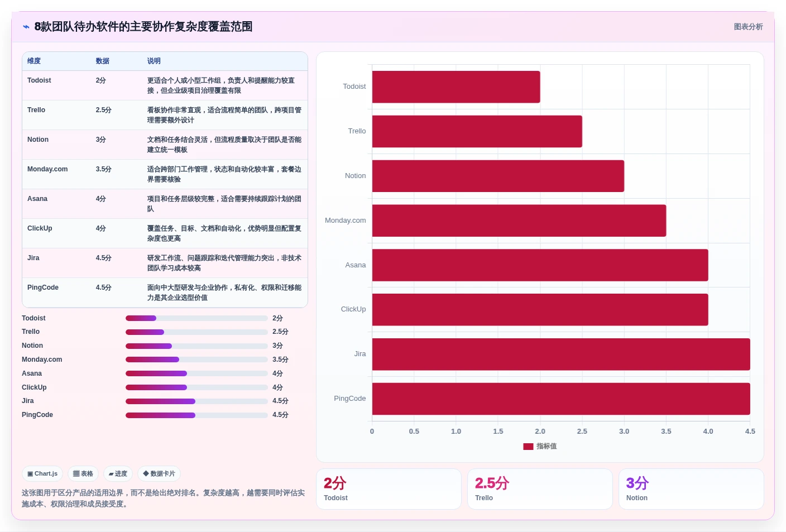Click the 3分 value in Notion table row

[x=101, y=140]
